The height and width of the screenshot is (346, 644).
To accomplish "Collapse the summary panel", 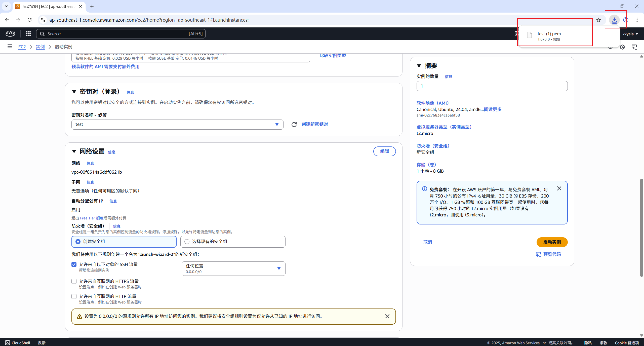I will (419, 66).
